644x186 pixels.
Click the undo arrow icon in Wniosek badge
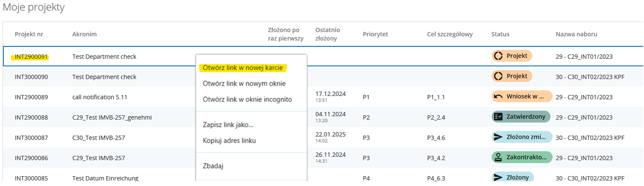(498, 97)
